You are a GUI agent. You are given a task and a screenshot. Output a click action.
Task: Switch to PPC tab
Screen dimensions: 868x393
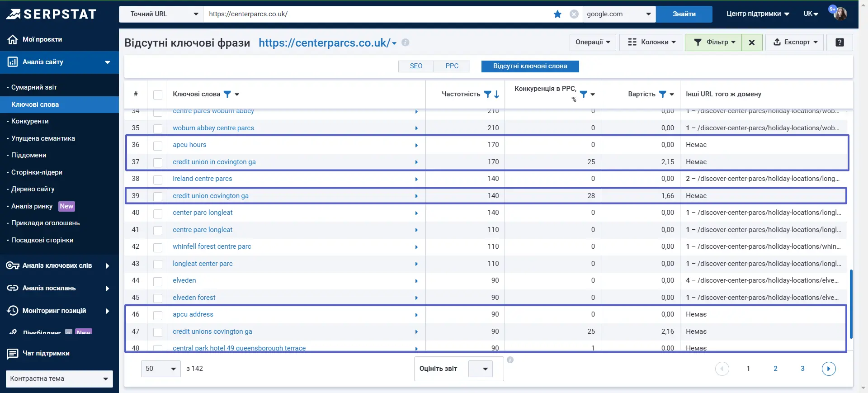[452, 66]
